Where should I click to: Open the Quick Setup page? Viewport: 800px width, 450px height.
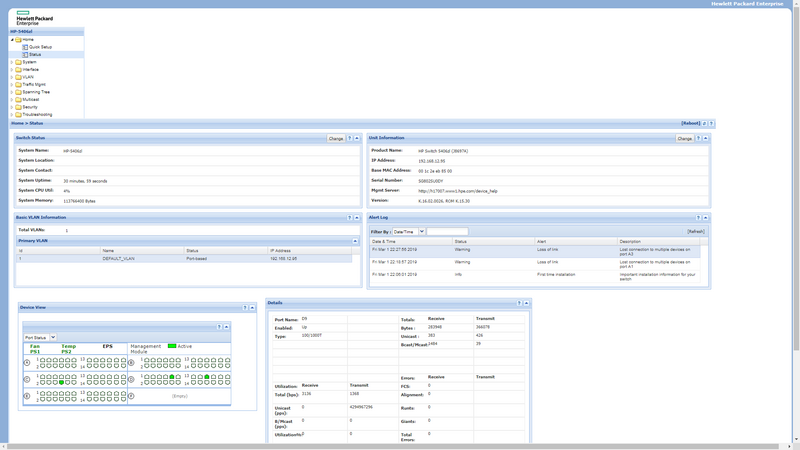click(40, 47)
